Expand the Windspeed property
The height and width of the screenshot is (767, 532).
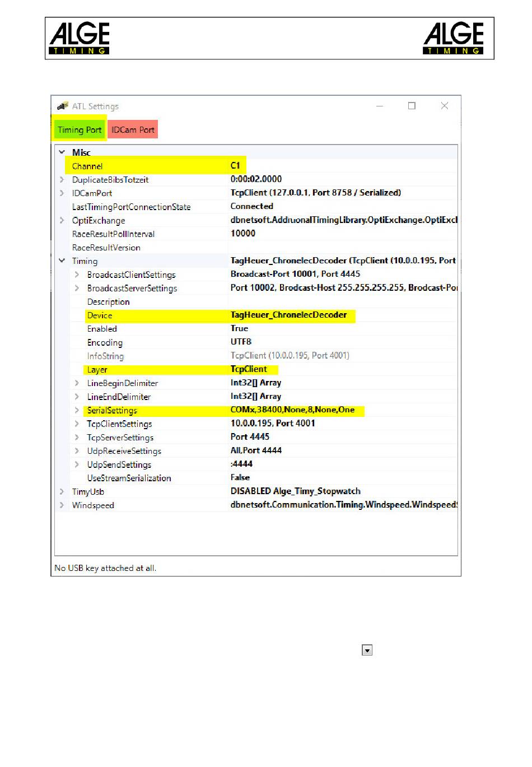pyautogui.click(x=62, y=505)
